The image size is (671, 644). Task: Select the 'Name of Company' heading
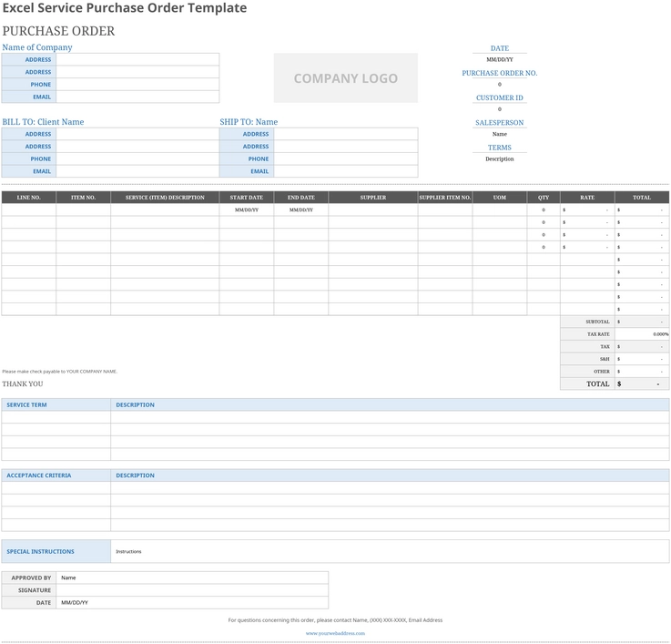pos(37,47)
